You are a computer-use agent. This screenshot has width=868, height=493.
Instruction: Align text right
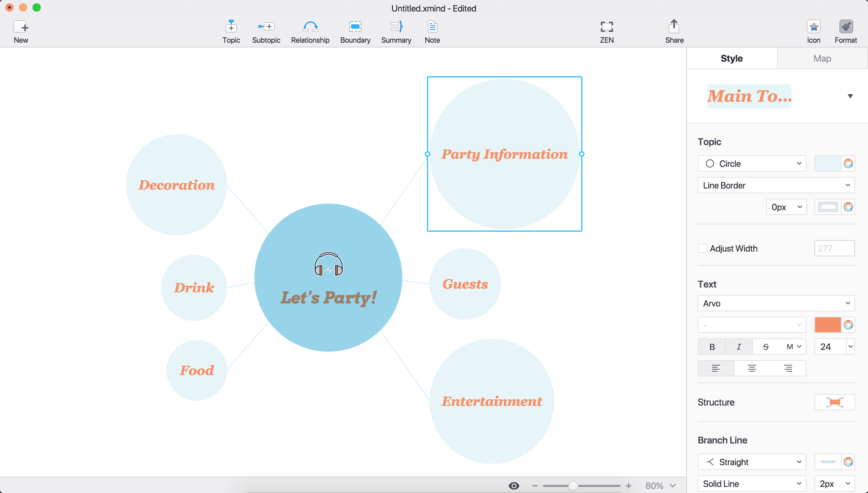[x=788, y=368]
